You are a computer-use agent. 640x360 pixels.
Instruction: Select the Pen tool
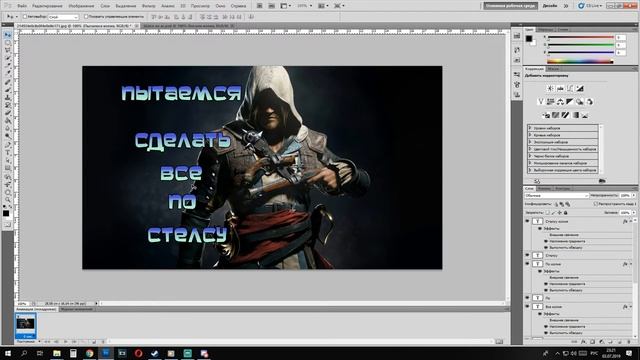pos(7,145)
